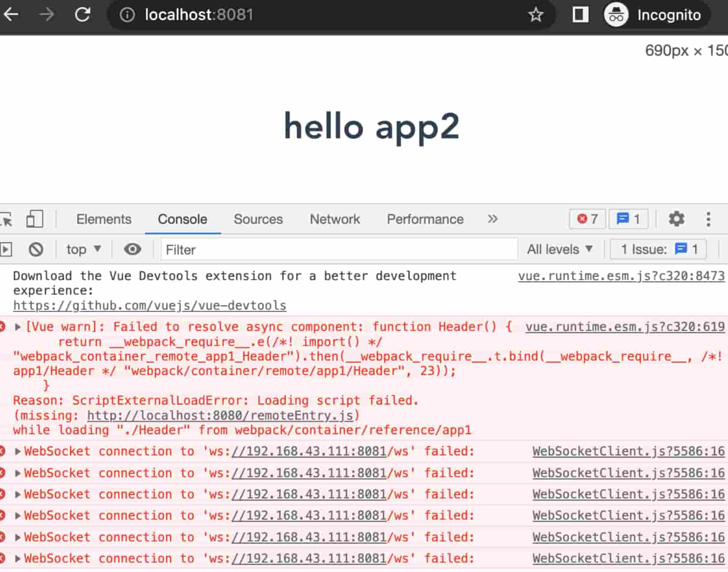Image resolution: width=728 pixels, height=572 pixels.
Task: Open the 1 Issue button
Action: click(658, 250)
